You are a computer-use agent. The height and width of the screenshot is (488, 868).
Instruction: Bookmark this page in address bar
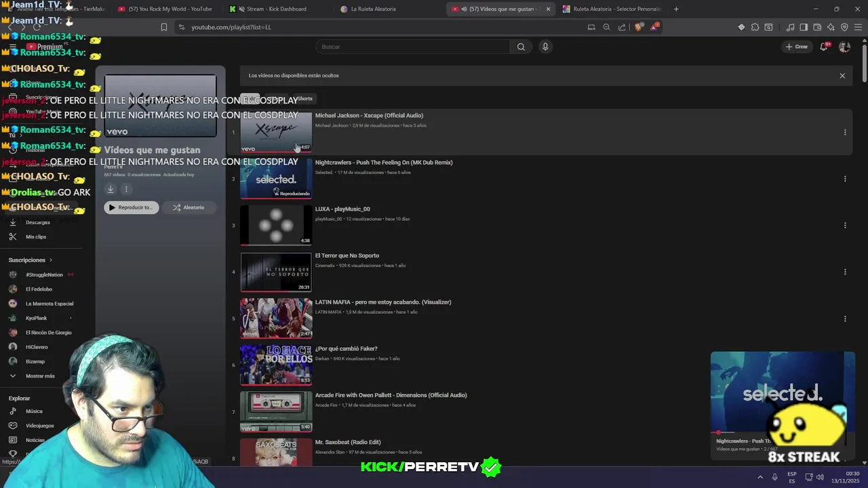coord(163,27)
